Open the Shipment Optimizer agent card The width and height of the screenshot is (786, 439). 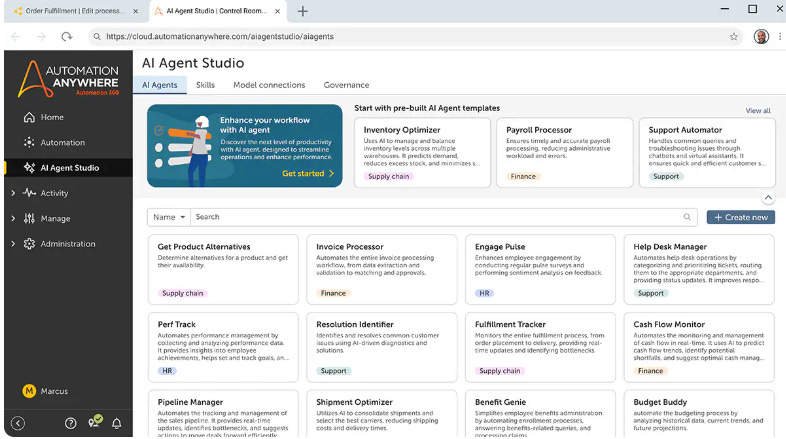pos(381,414)
